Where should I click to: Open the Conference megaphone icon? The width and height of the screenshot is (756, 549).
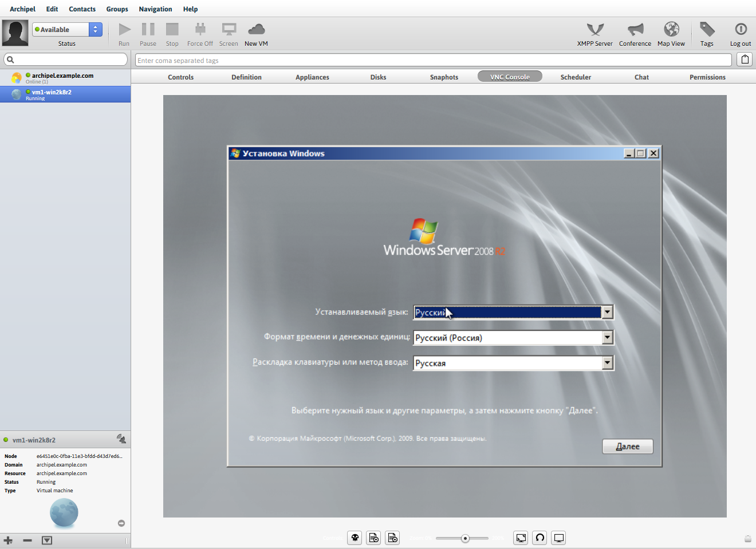635,29
